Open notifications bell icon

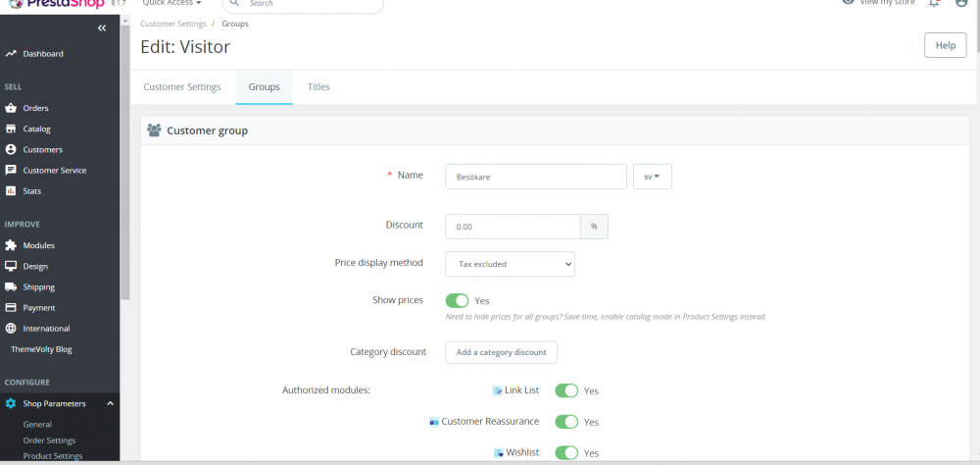pos(934,3)
